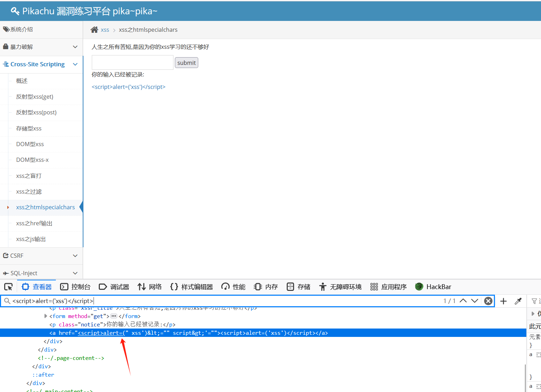Switch to the 网络 network tab
Screen dimensions: 541x392
tap(150, 287)
